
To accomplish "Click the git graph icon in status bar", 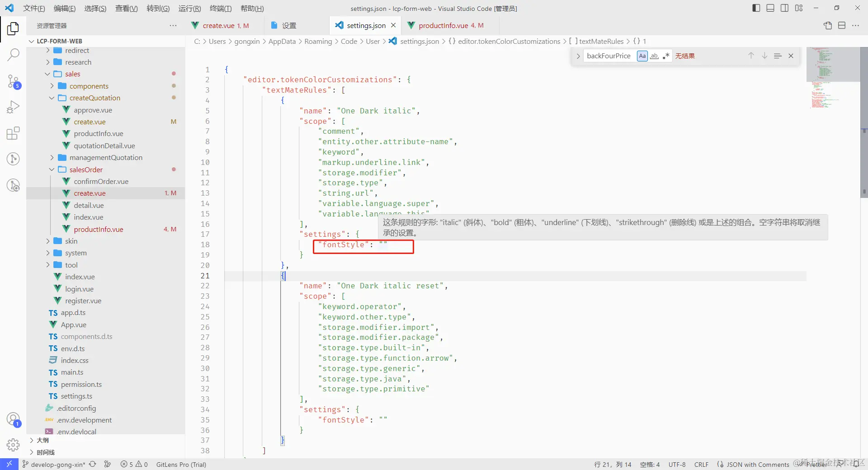I will coord(108,464).
